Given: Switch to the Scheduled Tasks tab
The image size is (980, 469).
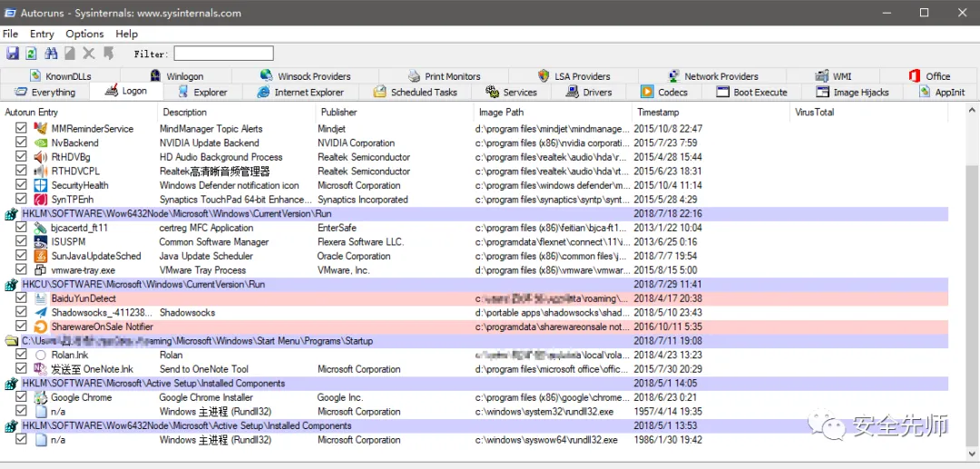Looking at the screenshot, I should point(415,93).
